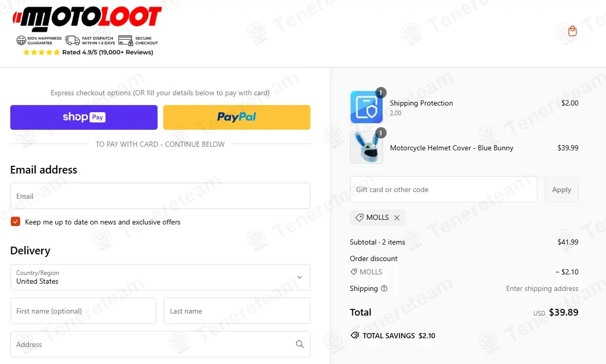Uncheck Keep me up to date checkbox
The width and height of the screenshot is (606, 364).
point(15,221)
